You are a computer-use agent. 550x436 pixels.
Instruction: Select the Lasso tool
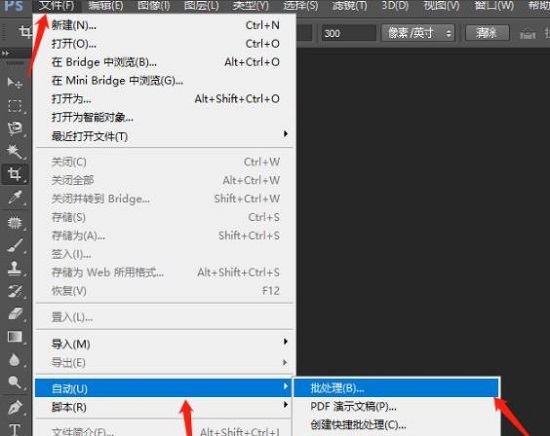[x=15, y=129]
